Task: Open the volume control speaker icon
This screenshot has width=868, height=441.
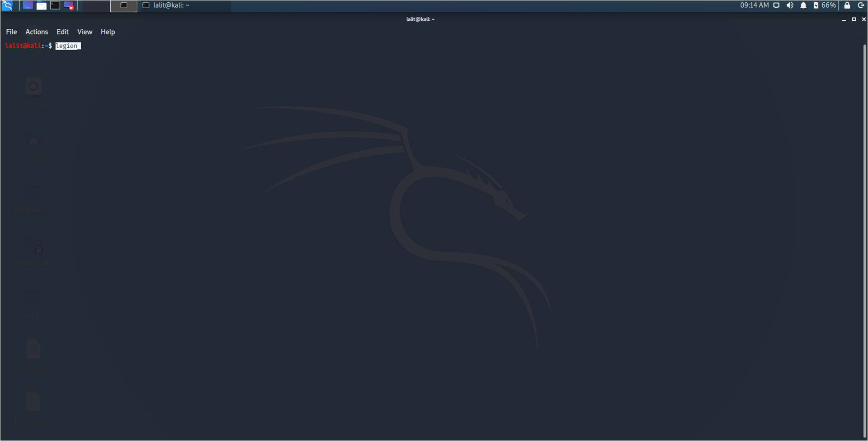Action: [x=790, y=5]
